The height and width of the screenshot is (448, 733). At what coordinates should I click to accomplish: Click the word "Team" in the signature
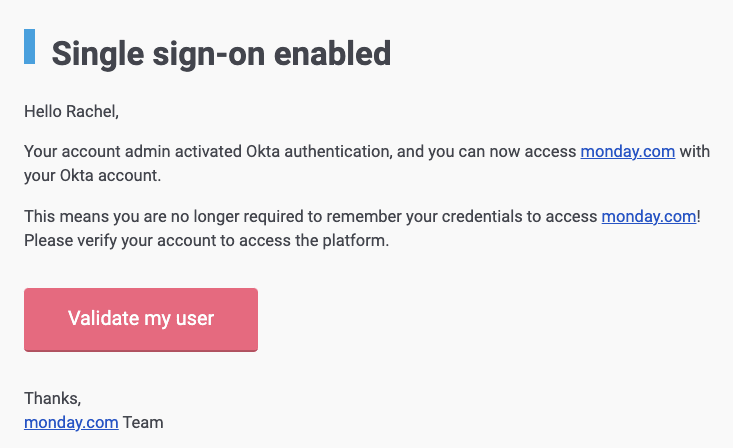143,422
